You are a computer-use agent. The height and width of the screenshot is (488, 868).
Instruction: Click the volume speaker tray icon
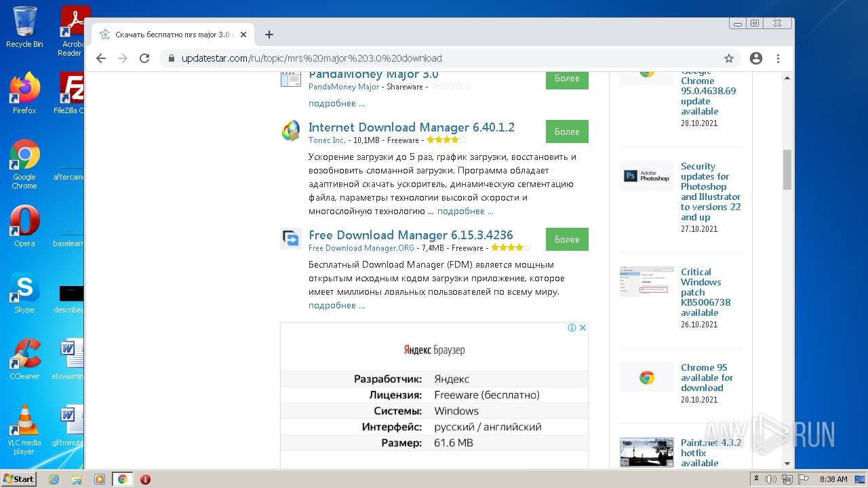click(771, 479)
